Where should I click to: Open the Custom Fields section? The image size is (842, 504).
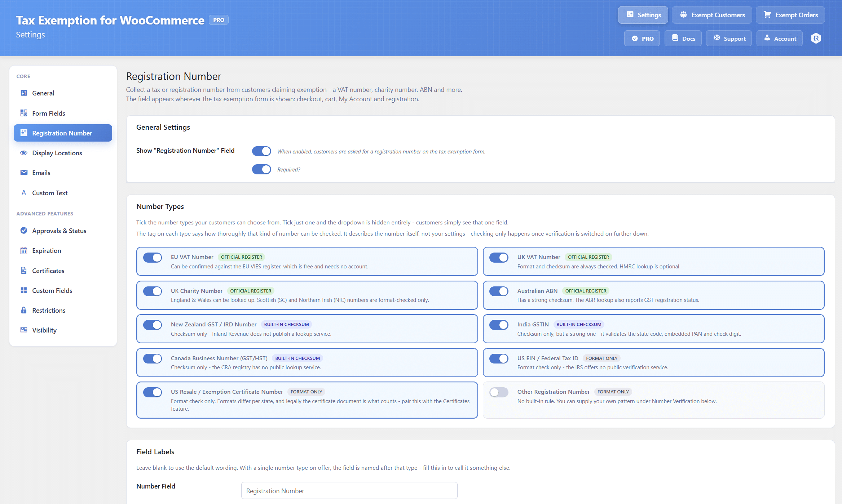pos(63,290)
